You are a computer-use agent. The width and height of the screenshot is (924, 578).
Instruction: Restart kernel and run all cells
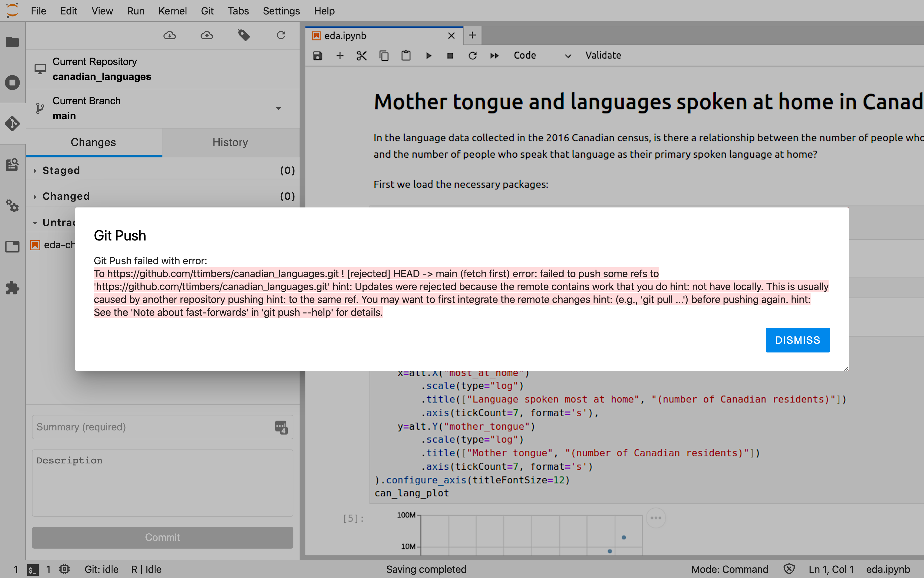[x=494, y=56]
